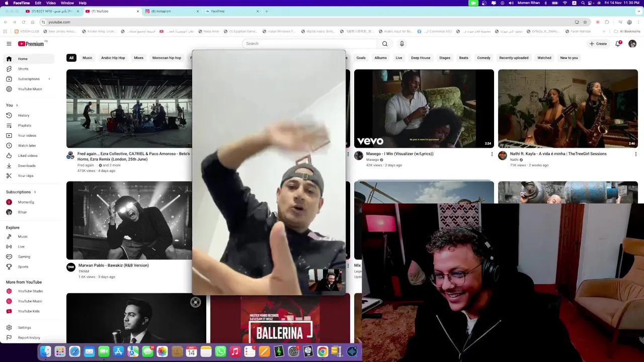Open Safari from the Dock

[x=74, y=352]
